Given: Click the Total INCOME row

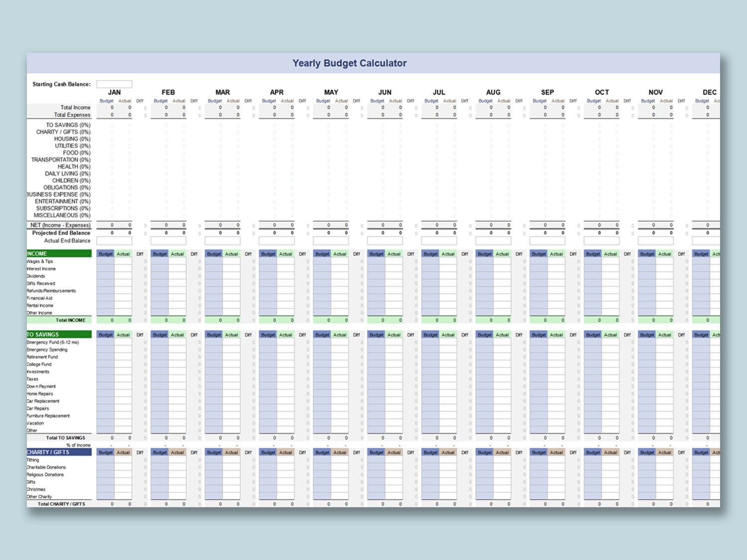Looking at the screenshot, I should (72, 320).
